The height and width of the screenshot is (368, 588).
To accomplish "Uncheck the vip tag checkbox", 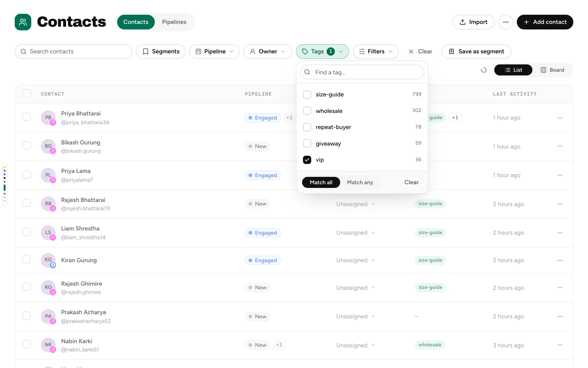I will (307, 160).
